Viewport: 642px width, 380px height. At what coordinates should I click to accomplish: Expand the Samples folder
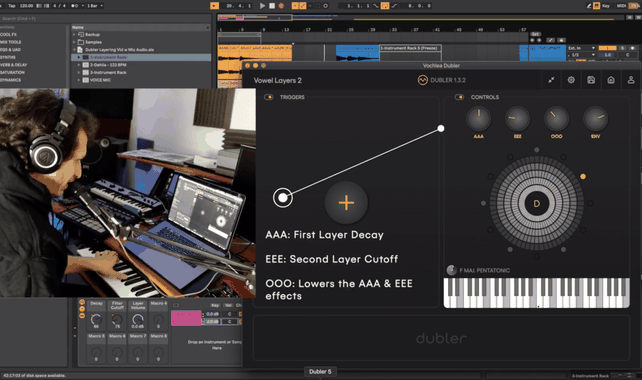tap(74, 42)
